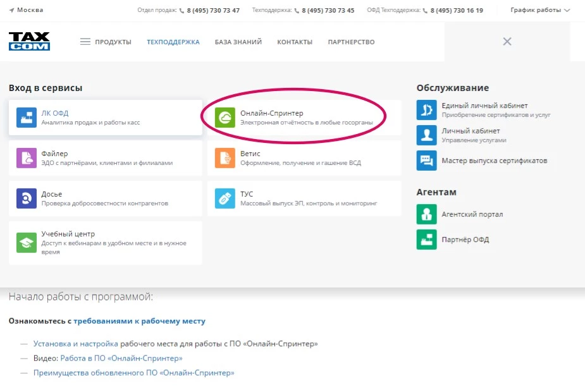This screenshot has width=585, height=392.
Task: Click the location arrow icon near Москва
Action: [11, 10]
